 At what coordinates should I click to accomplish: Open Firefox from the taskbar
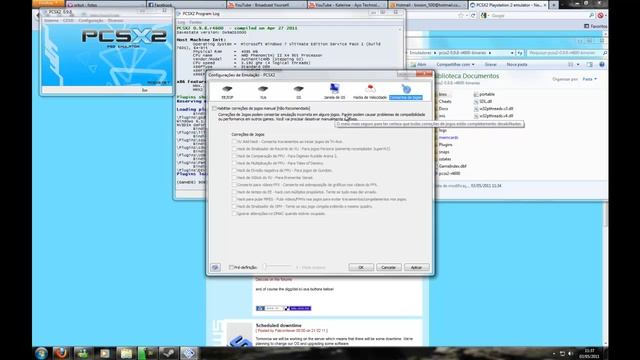click(61, 353)
